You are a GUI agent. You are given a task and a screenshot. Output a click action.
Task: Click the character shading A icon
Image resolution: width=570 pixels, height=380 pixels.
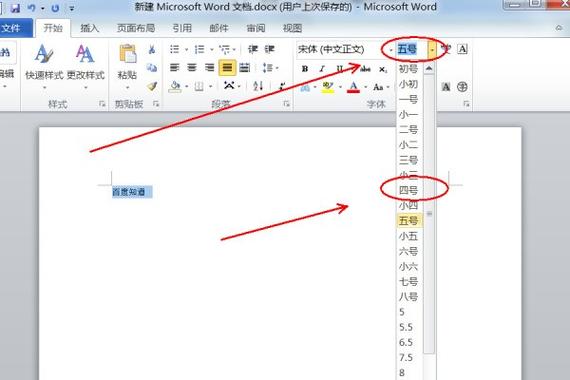tap(446, 87)
